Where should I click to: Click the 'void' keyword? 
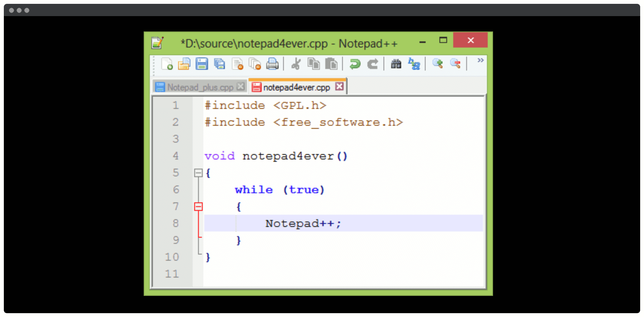[220, 156]
